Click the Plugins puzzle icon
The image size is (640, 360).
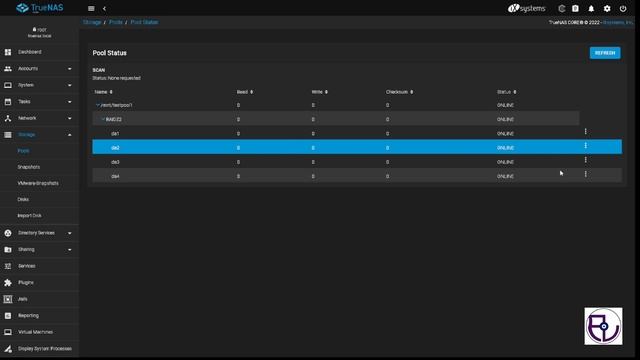click(x=8, y=283)
